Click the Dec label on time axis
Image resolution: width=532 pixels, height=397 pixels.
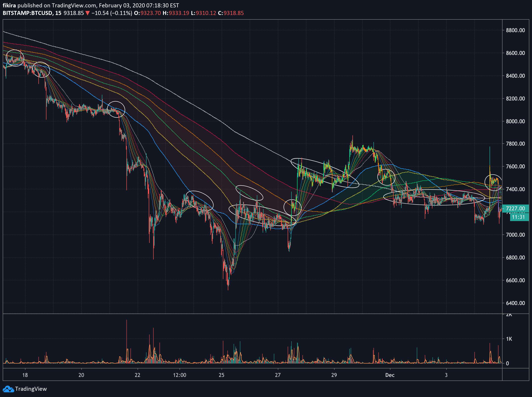390,375
